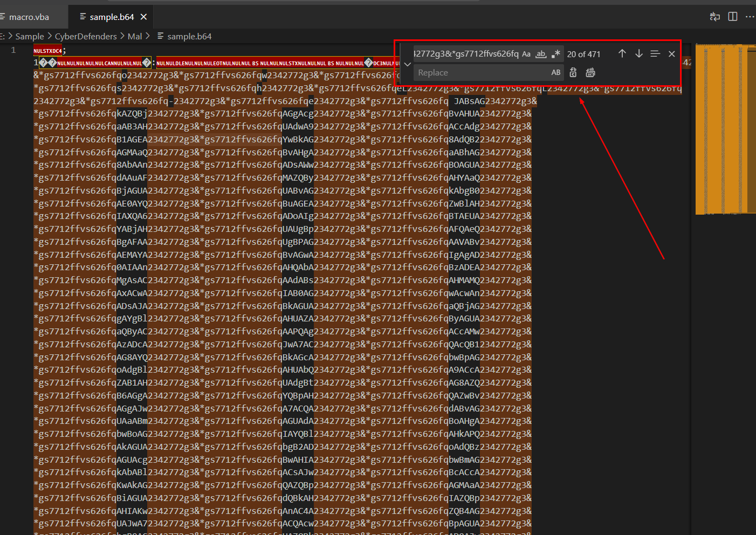Toggle Preserve Case in replace field

tap(556, 72)
